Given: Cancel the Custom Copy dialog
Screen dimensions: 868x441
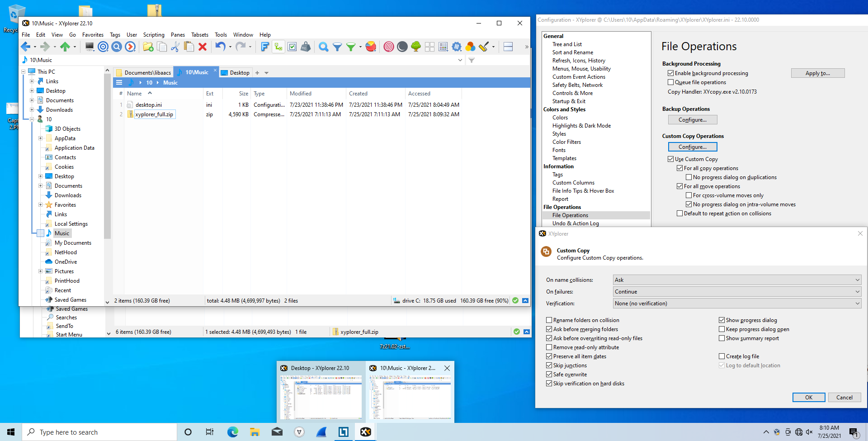Looking at the screenshot, I should pyautogui.click(x=844, y=398).
